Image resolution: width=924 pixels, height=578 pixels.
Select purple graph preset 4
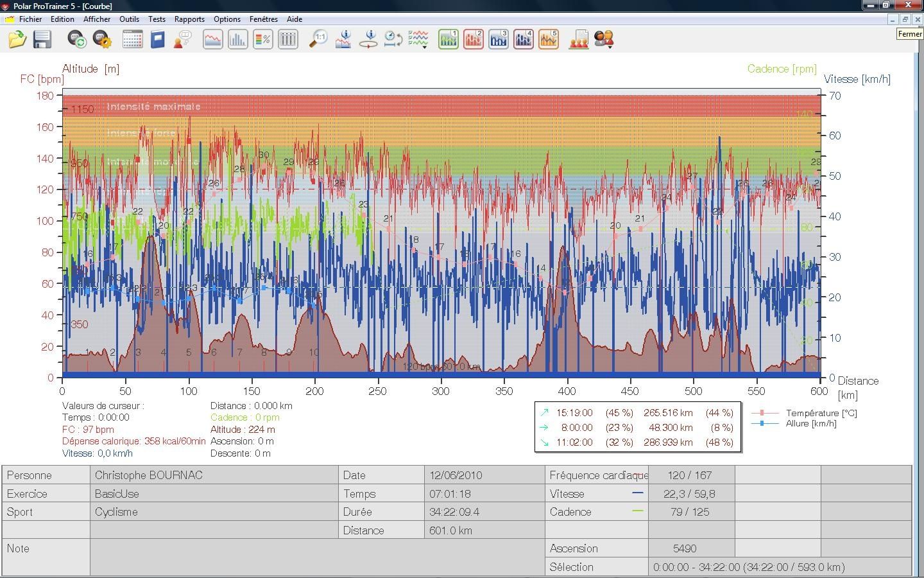(x=523, y=39)
